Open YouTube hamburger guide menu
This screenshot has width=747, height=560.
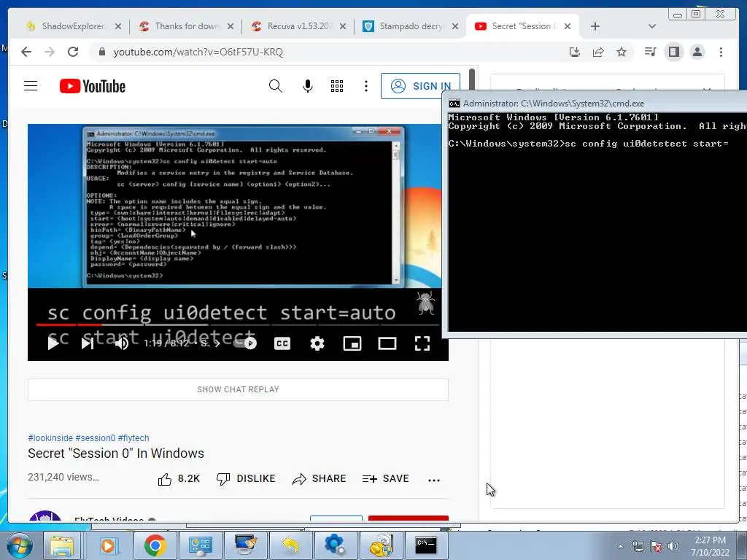[31, 86]
